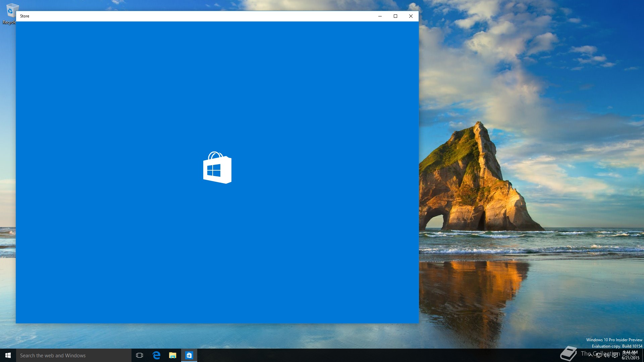Screen dimensions: 644x362
Task: Open Task View from the taskbar
Action: coord(140,355)
